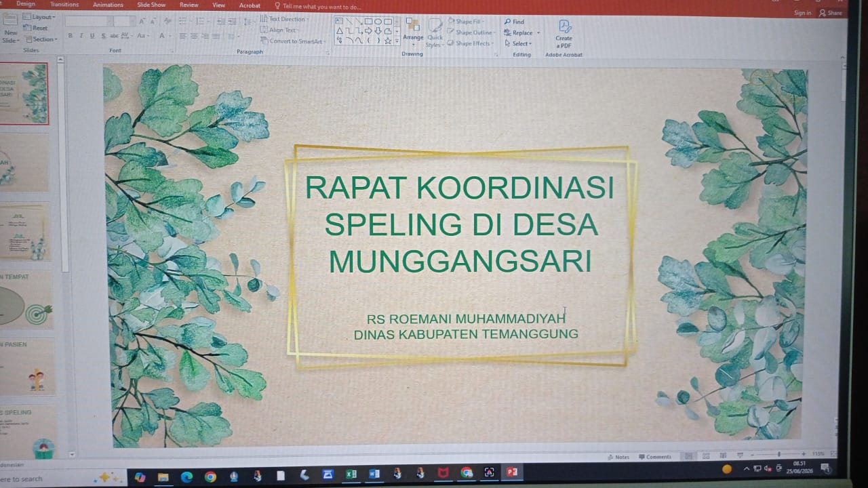Toggle Italic text formatting
Viewport: 868px width, 488px height.
coord(81,36)
